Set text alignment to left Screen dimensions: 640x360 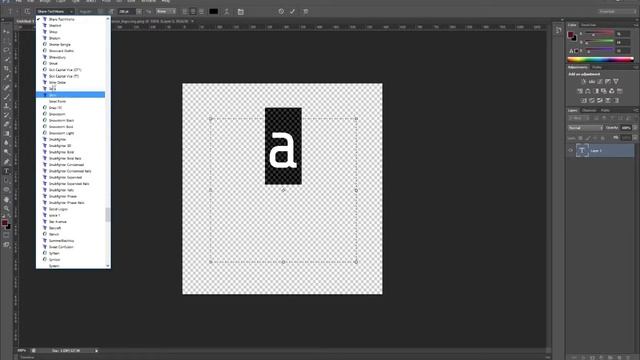click(x=185, y=12)
